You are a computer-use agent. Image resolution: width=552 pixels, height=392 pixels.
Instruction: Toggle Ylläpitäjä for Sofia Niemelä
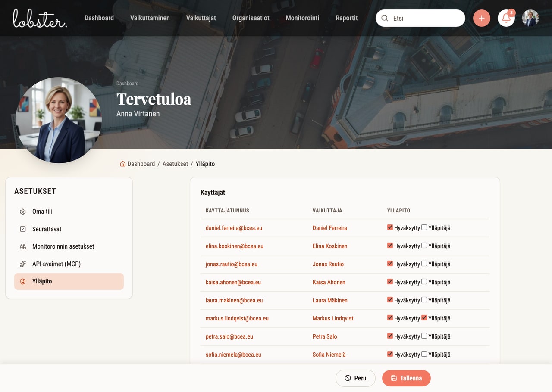pyautogui.click(x=424, y=354)
